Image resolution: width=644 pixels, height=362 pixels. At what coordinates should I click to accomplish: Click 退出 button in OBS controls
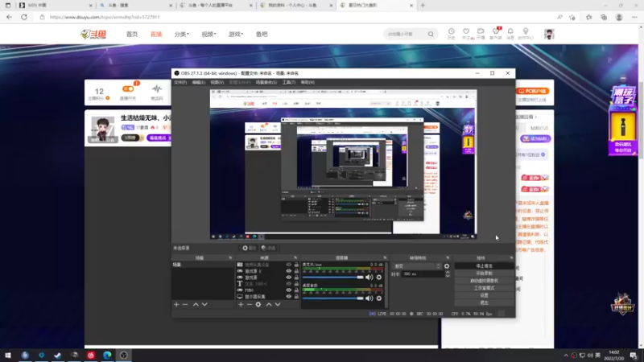(485, 303)
